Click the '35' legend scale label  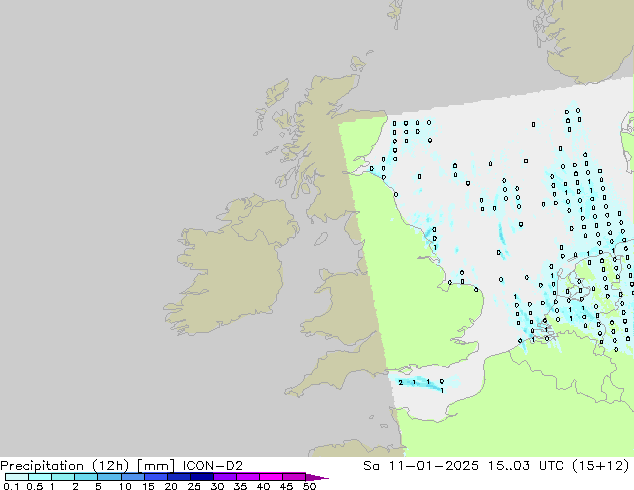tap(240, 486)
